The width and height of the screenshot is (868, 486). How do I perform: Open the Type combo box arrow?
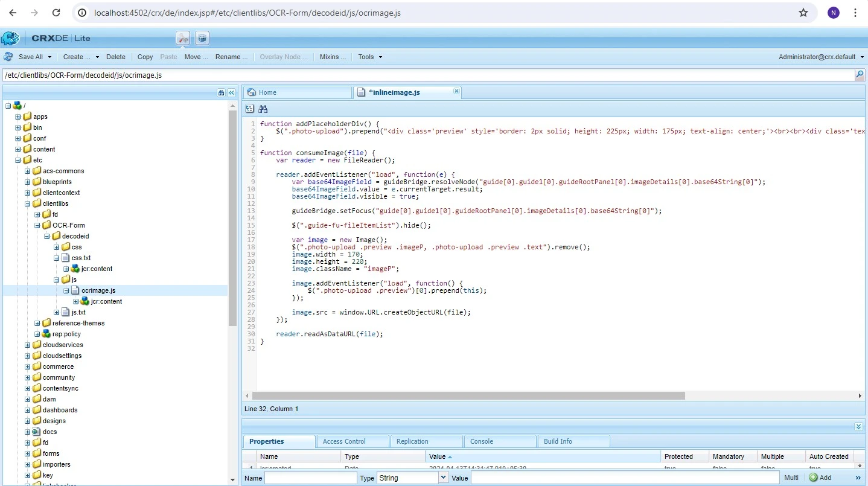443,478
